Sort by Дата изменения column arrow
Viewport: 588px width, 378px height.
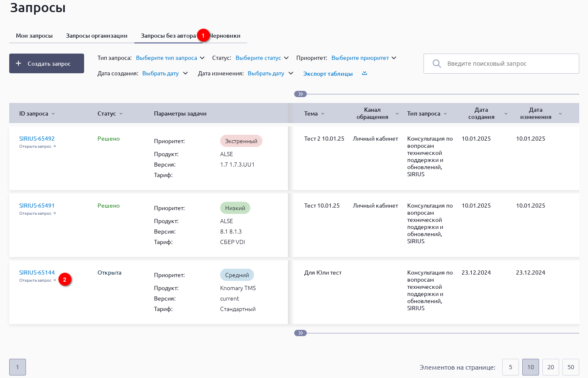560,114
